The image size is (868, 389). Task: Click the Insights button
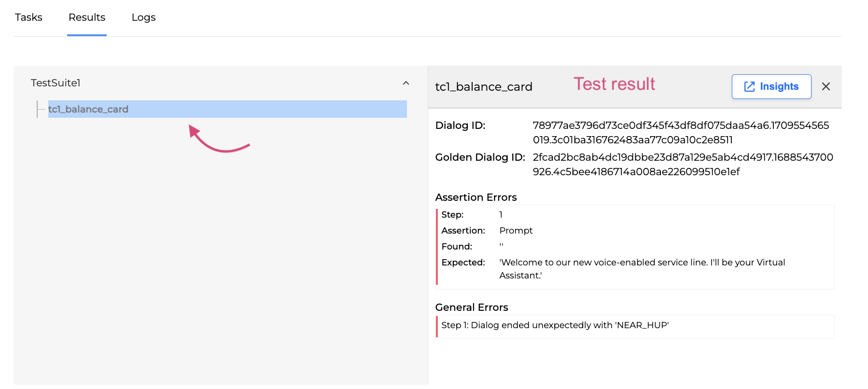coord(771,86)
